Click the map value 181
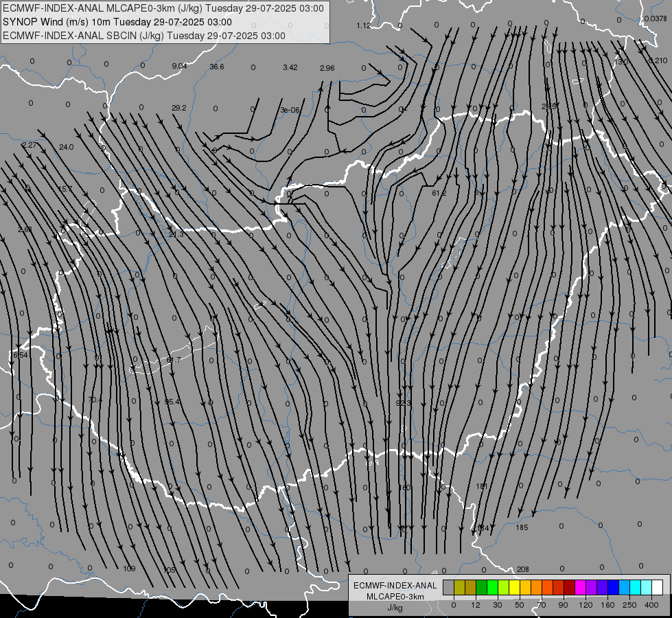 click(x=482, y=486)
